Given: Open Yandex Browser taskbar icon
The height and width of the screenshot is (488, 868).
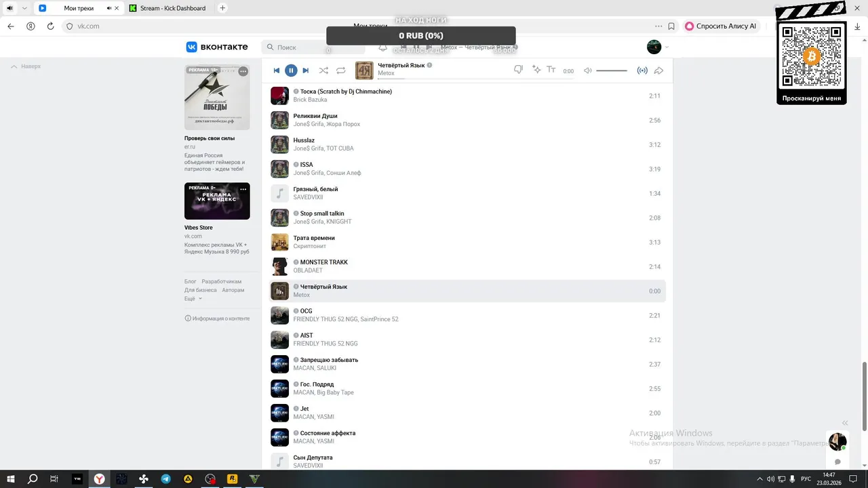Looking at the screenshot, I should tap(99, 479).
